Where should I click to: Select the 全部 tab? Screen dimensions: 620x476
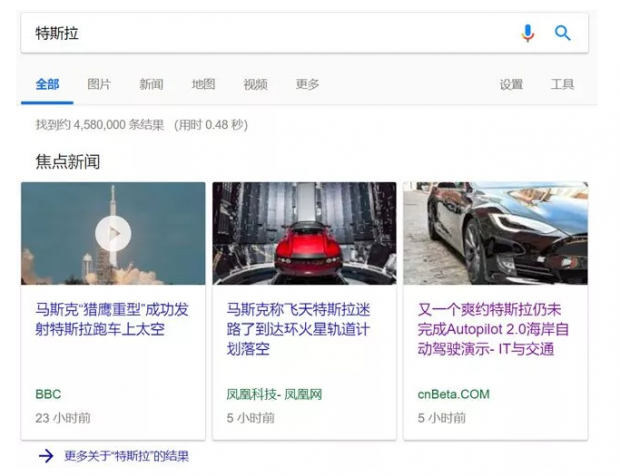(47, 84)
